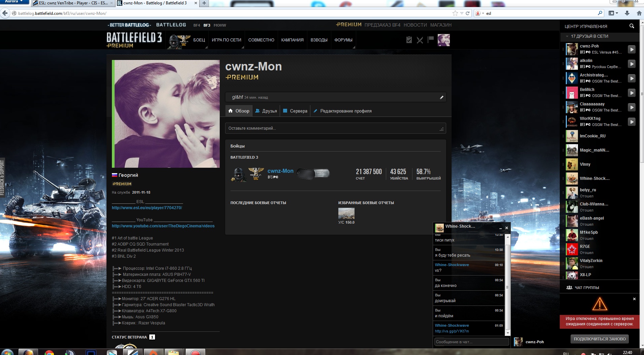Switch to the Обзор tab
644x355 pixels.
[239, 111]
